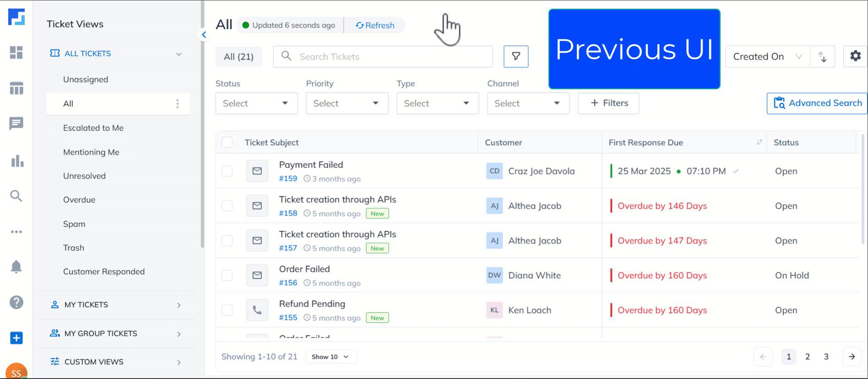Check the select-all tickets checkbox
The image size is (868, 379).
pyautogui.click(x=227, y=142)
